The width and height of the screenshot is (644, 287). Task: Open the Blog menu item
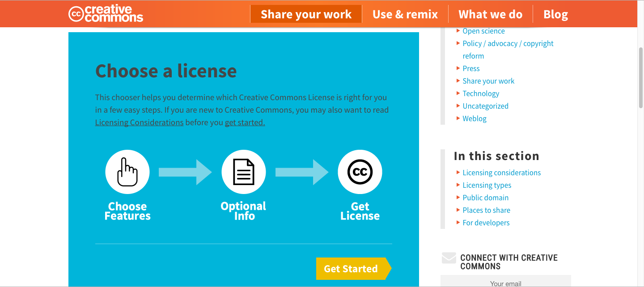point(555,14)
